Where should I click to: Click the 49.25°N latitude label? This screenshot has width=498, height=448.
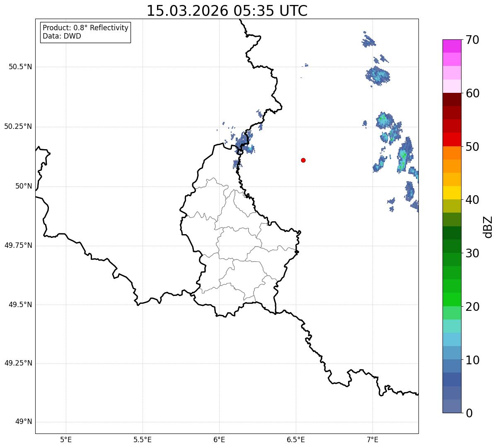tap(18, 363)
